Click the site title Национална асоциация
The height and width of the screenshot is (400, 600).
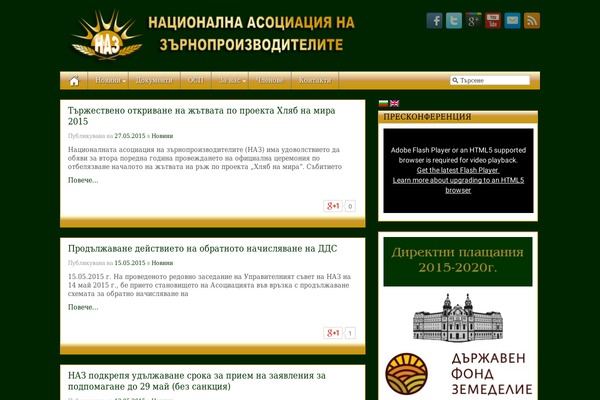(x=251, y=34)
